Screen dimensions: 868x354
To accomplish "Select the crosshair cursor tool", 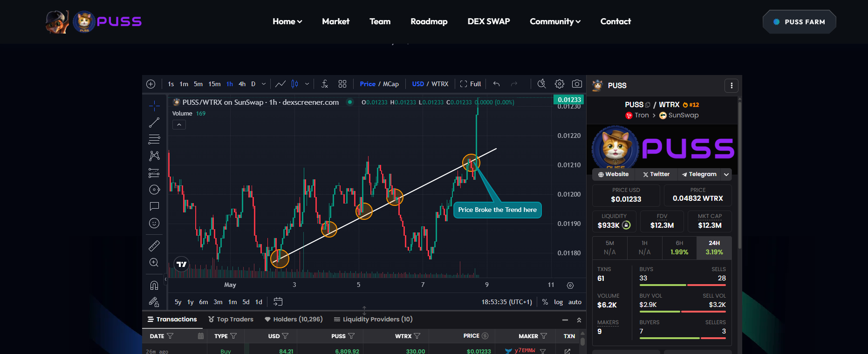I will [154, 106].
